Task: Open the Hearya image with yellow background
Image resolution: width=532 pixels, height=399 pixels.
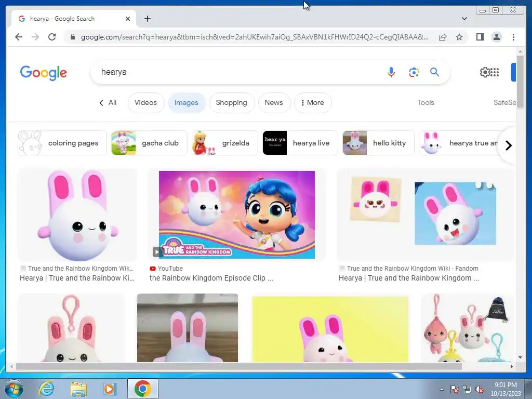Action: coord(330,329)
